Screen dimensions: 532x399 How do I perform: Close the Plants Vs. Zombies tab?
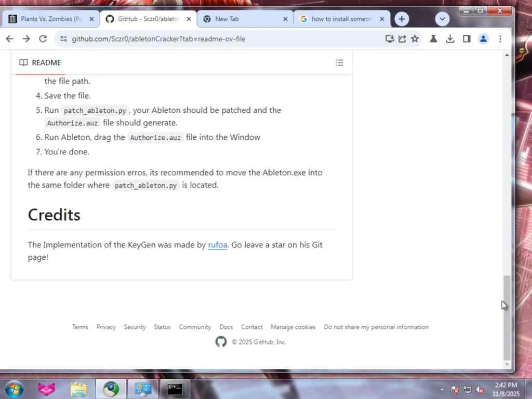[x=91, y=19]
